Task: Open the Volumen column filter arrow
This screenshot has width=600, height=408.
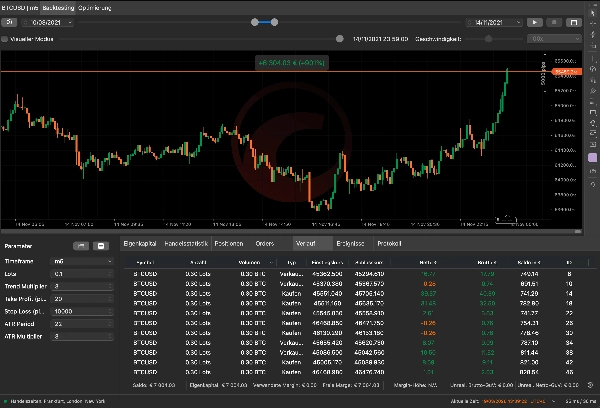Action: coord(271,262)
